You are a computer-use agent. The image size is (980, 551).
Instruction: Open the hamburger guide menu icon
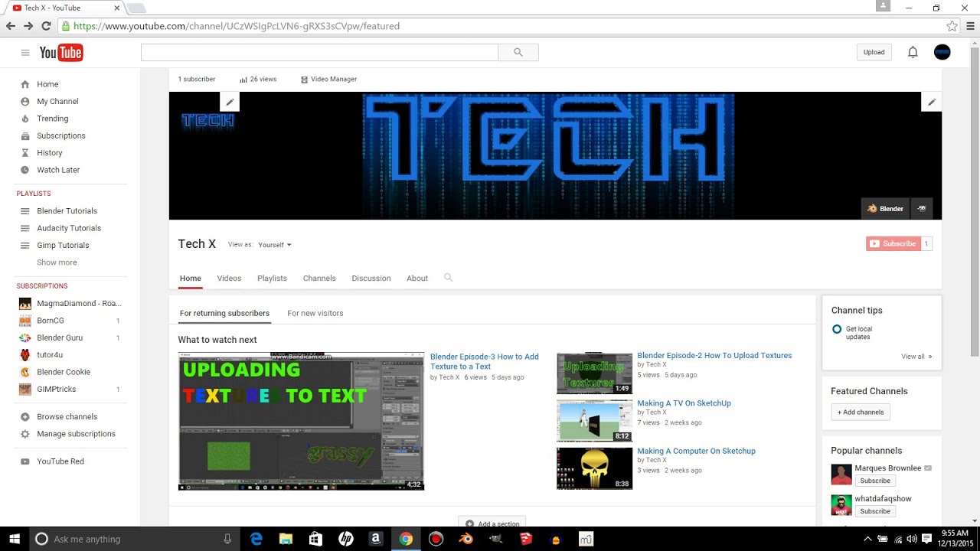pos(25,53)
